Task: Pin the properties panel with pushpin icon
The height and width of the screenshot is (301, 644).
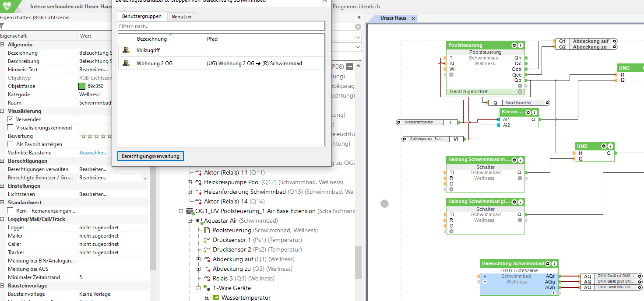Action: 359,17
